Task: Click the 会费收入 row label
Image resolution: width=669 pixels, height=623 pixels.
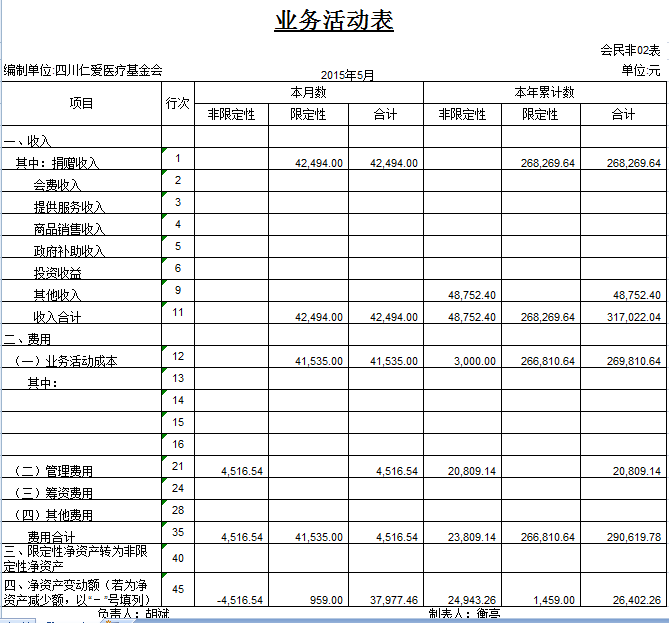Action: (57, 185)
